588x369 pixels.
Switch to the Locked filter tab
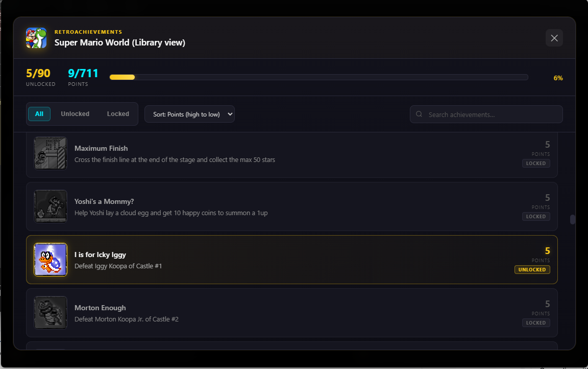[118, 114]
